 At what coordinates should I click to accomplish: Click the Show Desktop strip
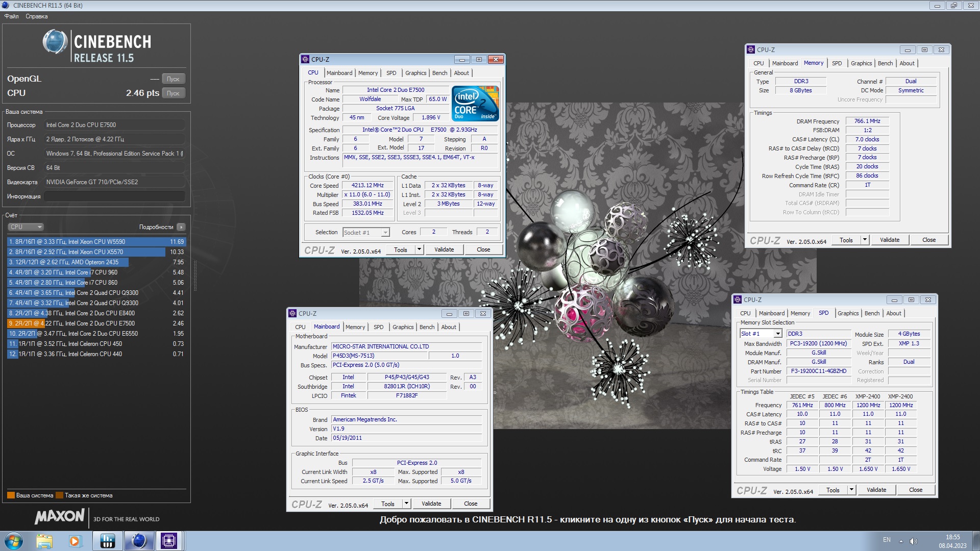[976, 541]
